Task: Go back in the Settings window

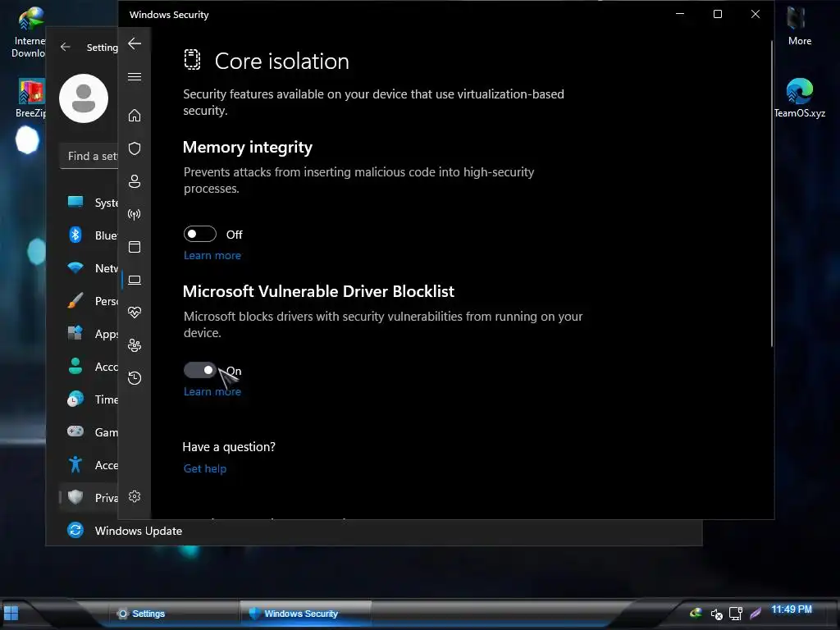Action: [x=66, y=47]
